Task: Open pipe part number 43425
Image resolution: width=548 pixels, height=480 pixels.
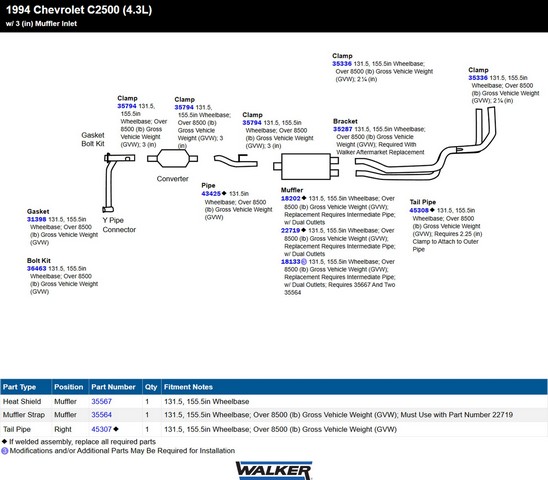Action: click(211, 194)
